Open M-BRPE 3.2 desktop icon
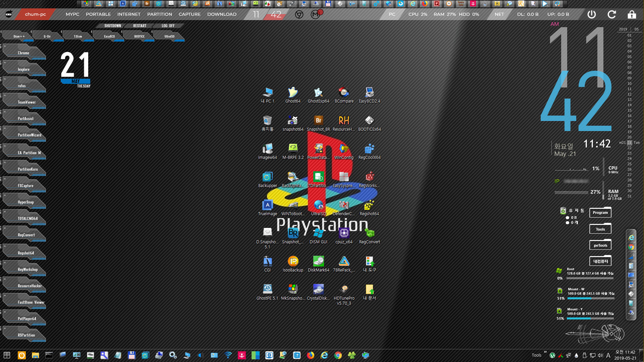Viewport: 644px width, 362px height. pos(293,151)
